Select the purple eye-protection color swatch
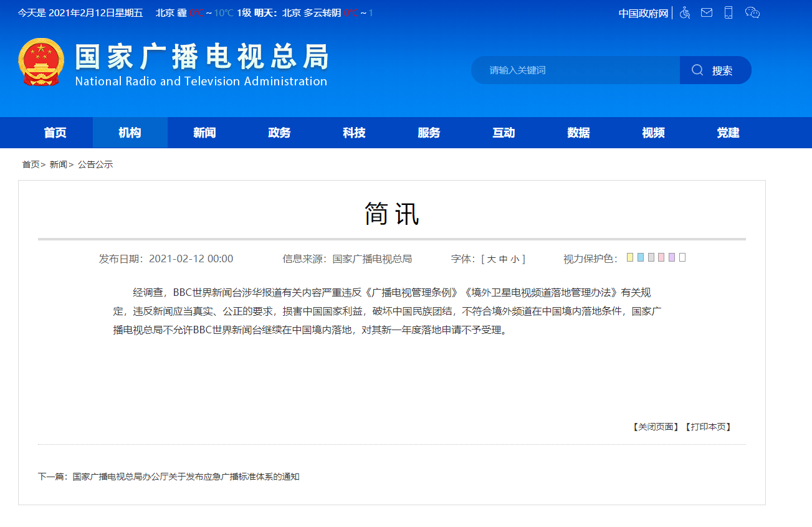The height and width of the screenshot is (527, 812). click(672, 257)
